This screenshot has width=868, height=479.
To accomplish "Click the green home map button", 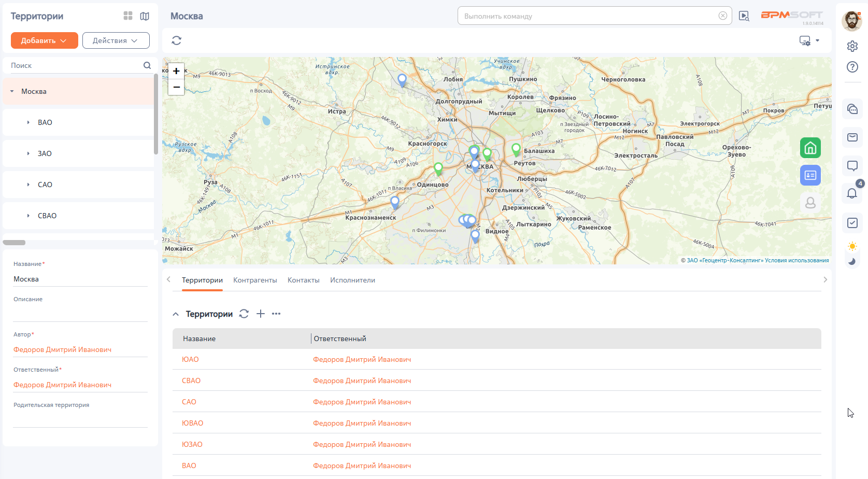I will tap(810, 148).
